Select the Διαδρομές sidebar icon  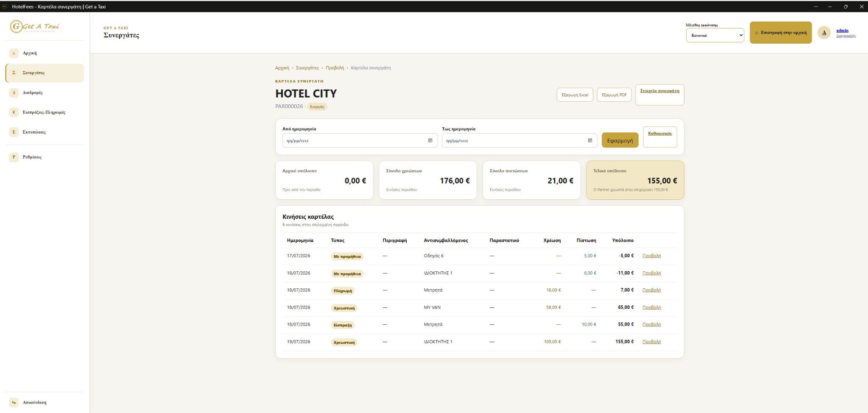coord(14,92)
